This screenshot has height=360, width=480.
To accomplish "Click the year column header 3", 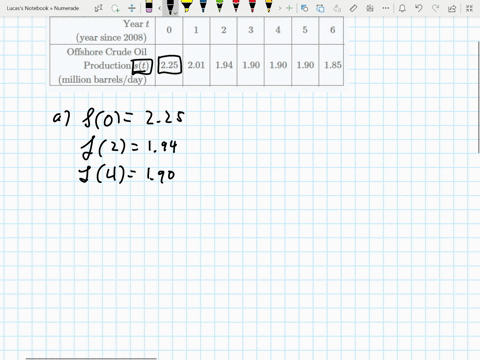I will point(251,30).
